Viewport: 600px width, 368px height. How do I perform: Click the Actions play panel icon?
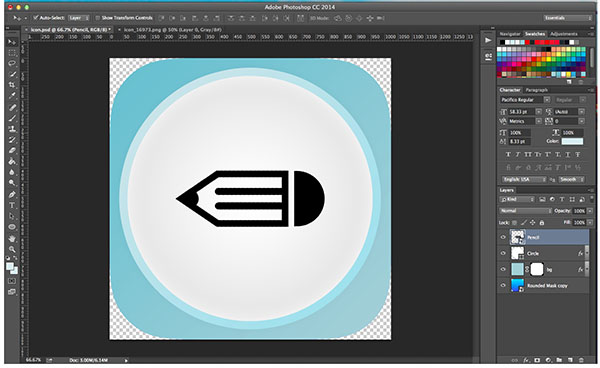coord(488,40)
